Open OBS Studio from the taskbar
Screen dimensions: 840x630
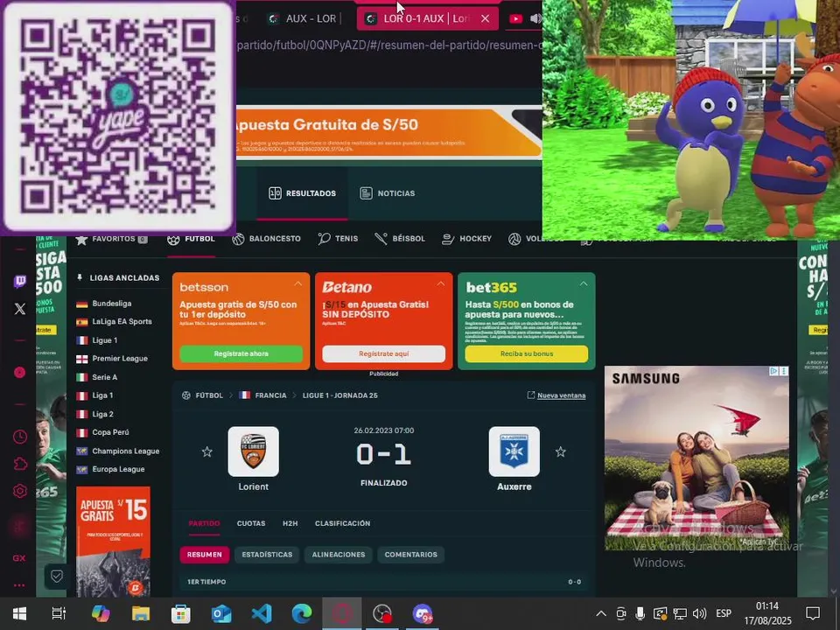click(382, 613)
